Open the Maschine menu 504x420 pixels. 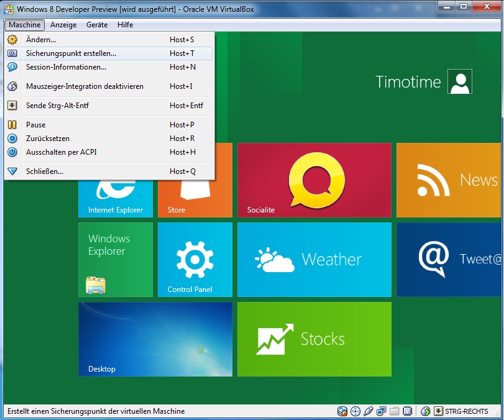tap(24, 25)
